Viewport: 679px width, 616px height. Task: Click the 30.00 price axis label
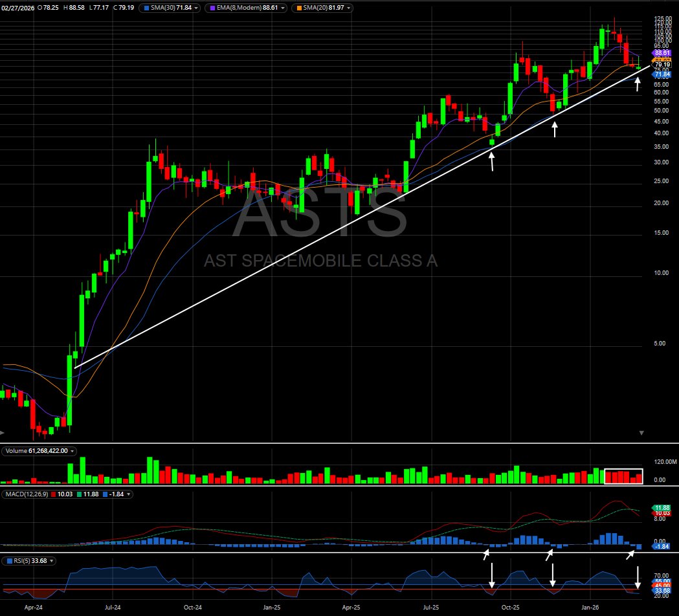tap(661, 162)
